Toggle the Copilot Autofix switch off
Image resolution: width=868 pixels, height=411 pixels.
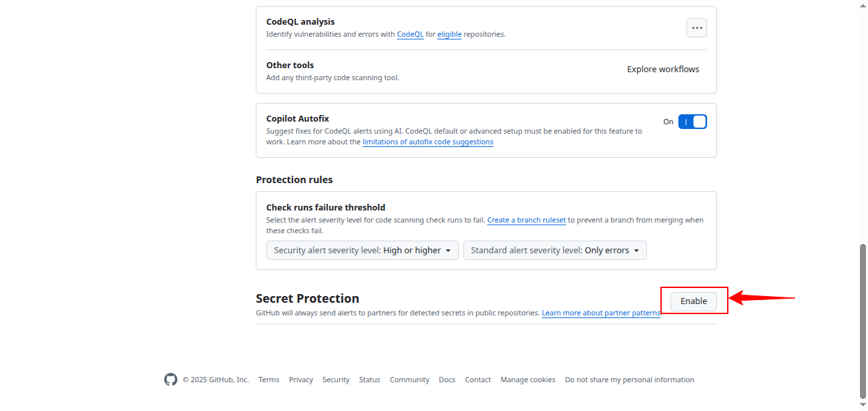tap(692, 121)
